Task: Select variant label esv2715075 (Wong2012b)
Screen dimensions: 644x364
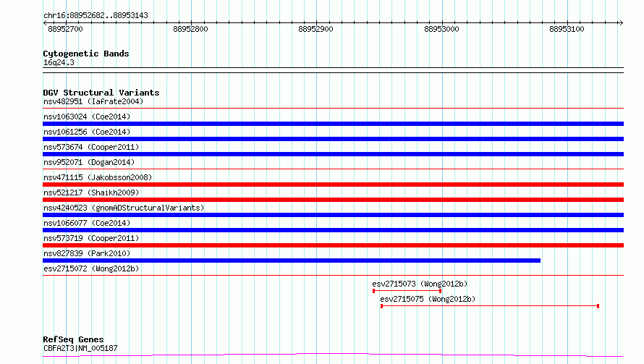Action: pyautogui.click(x=428, y=299)
